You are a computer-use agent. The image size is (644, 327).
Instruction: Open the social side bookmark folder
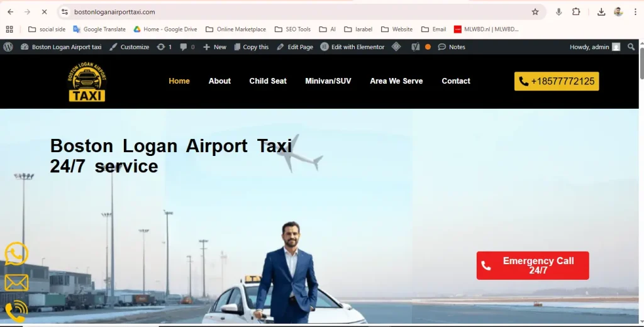point(47,29)
